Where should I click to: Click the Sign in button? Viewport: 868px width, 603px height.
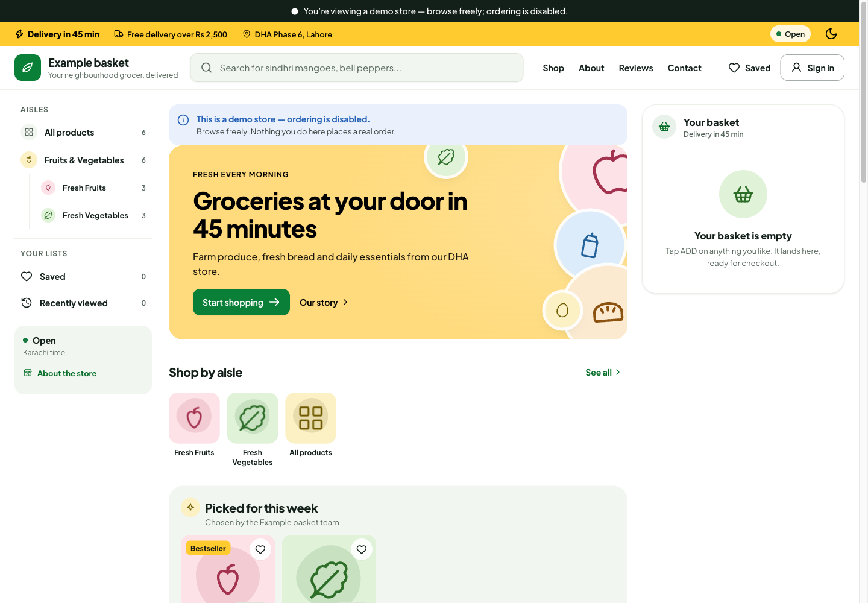coord(812,68)
